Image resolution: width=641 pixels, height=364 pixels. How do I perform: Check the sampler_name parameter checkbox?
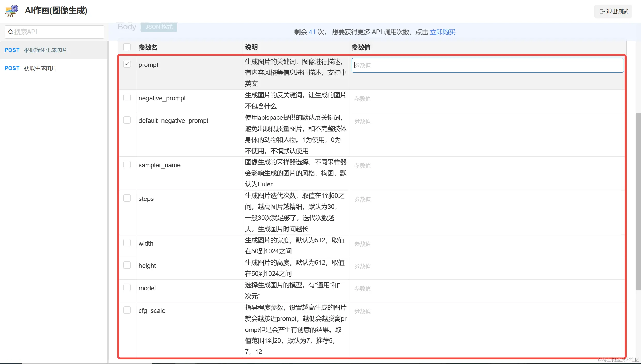pyautogui.click(x=127, y=164)
